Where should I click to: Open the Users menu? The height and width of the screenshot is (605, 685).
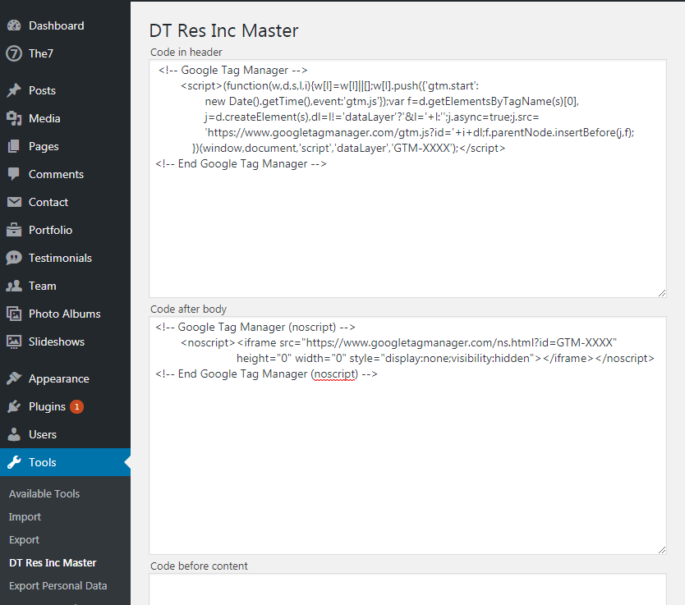(42, 435)
